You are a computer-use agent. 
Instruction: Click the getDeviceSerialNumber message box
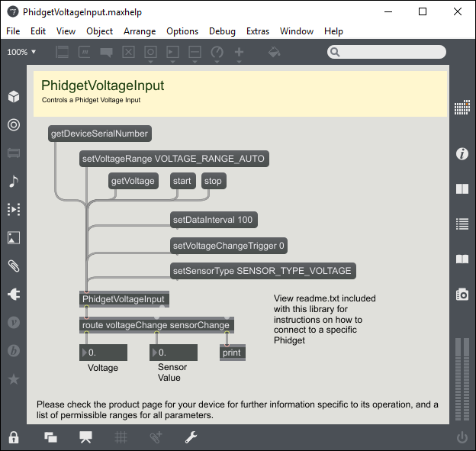(100, 134)
